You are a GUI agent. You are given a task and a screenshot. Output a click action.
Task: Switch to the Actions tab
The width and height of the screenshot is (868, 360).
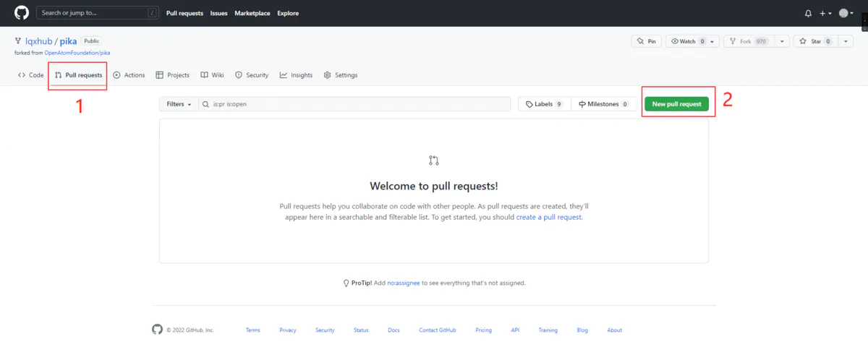tap(129, 75)
